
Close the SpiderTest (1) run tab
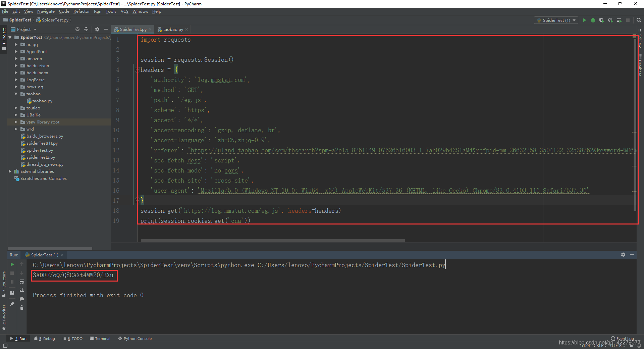(x=62, y=255)
